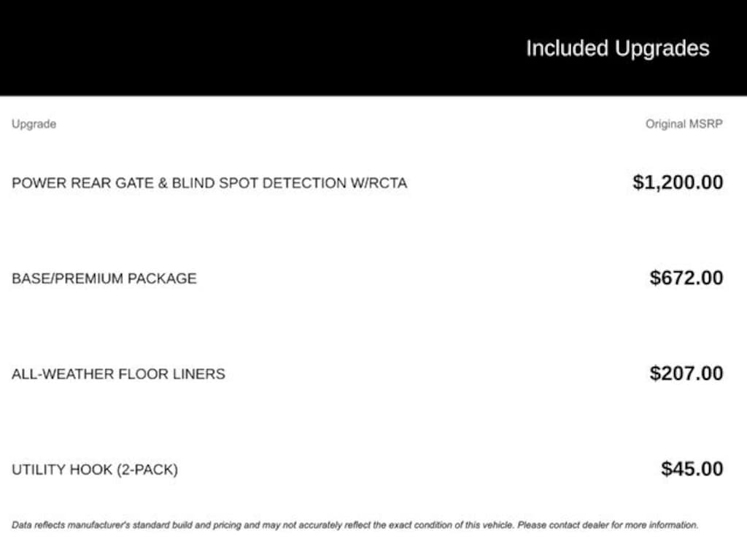This screenshot has width=747, height=560.
Task: Click the ampersand in the first upgrade
Action: point(161,183)
